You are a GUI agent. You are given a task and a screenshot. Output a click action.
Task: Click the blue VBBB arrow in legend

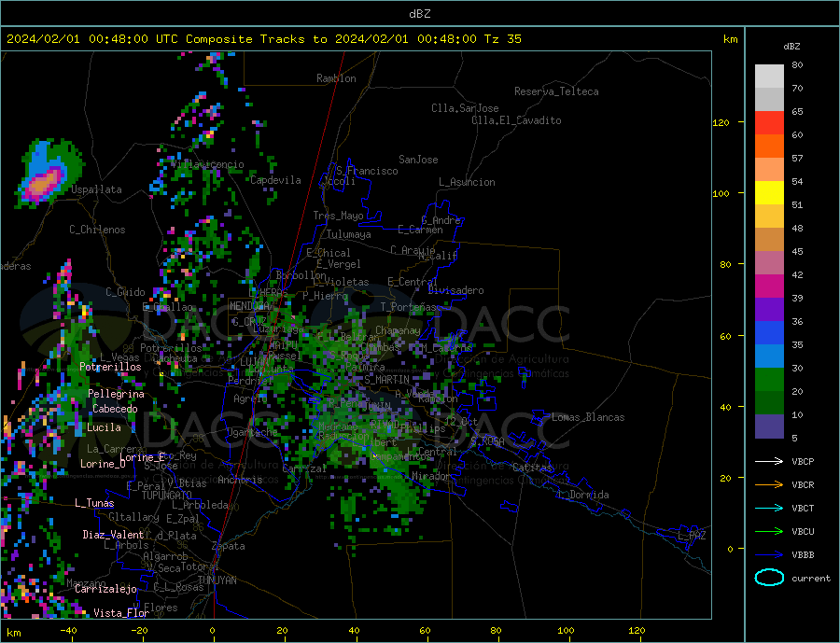point(769,555)
